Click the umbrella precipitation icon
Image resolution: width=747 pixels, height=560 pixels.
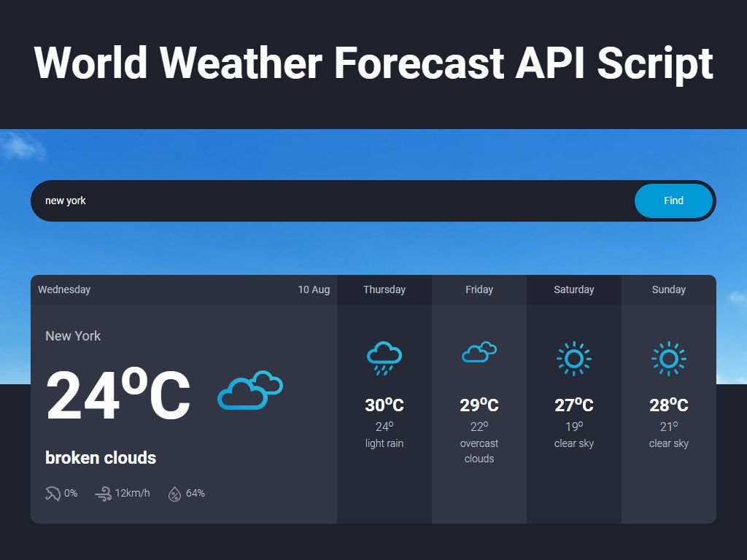[53, 494]
